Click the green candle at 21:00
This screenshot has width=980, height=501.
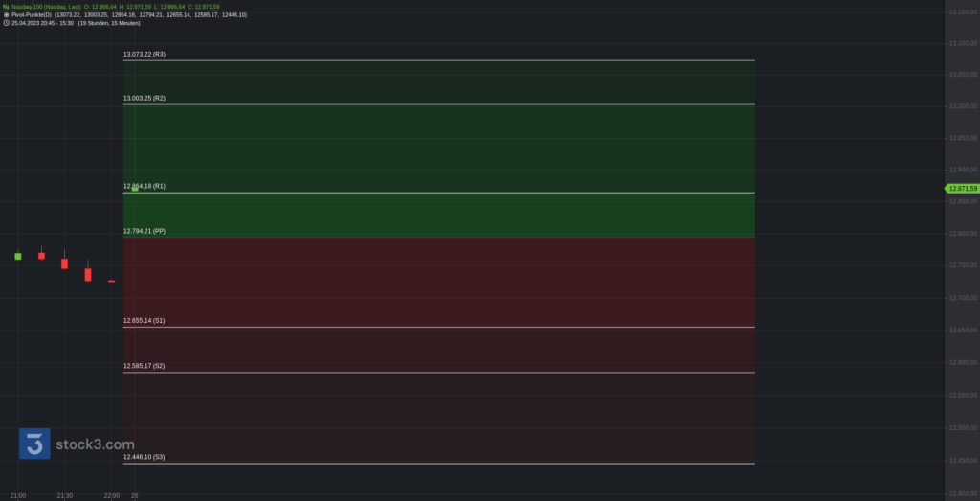click(x=18, y=256)
